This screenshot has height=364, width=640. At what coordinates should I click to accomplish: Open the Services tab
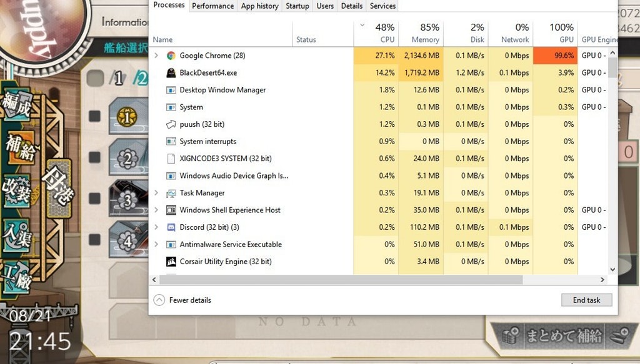click(x=383, y=6)
